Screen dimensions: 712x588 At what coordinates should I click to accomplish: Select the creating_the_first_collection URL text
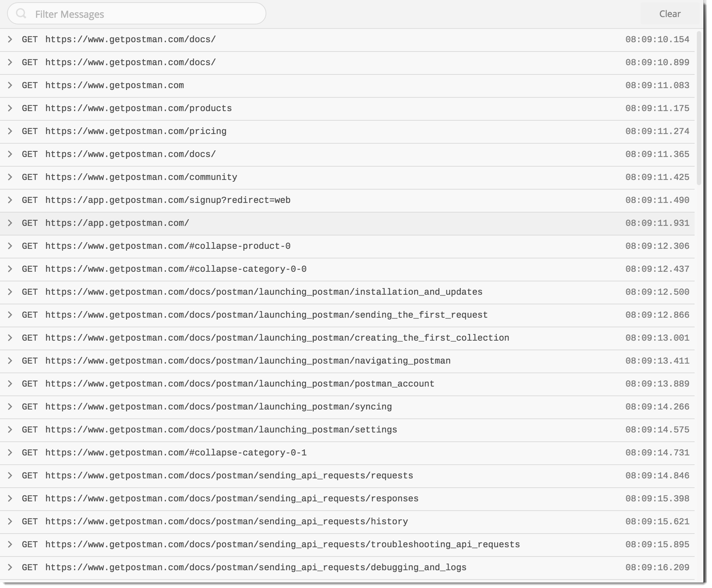tap(277, 338)
